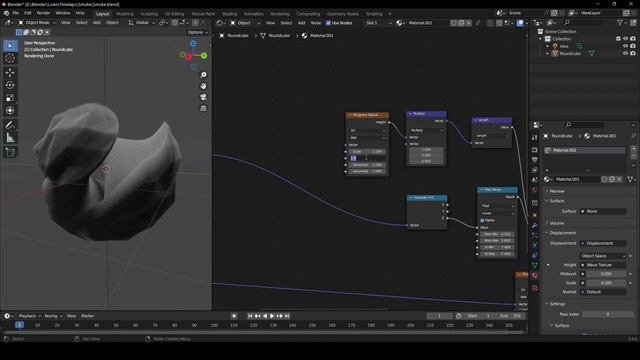Open the Modifiers wrench properties tab
This screenshot has width=640, height=360.
point(535,225)
